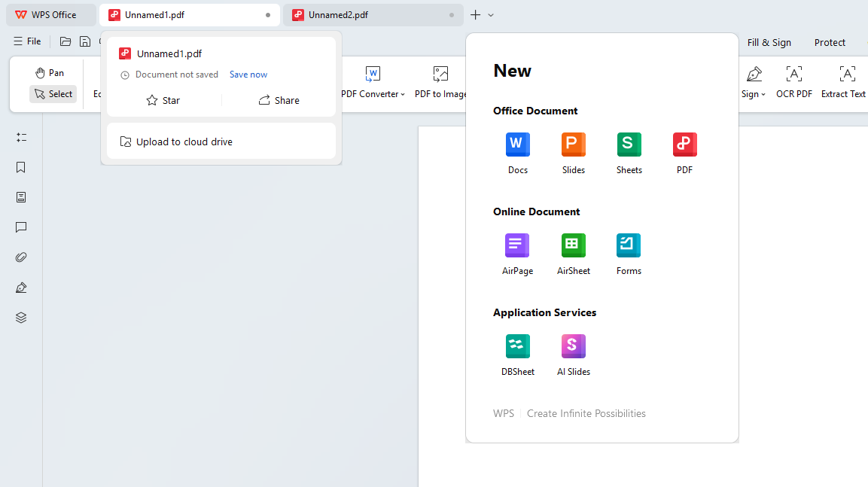868x487 pixels.
Task: Open the File menu
Action: 27,41
